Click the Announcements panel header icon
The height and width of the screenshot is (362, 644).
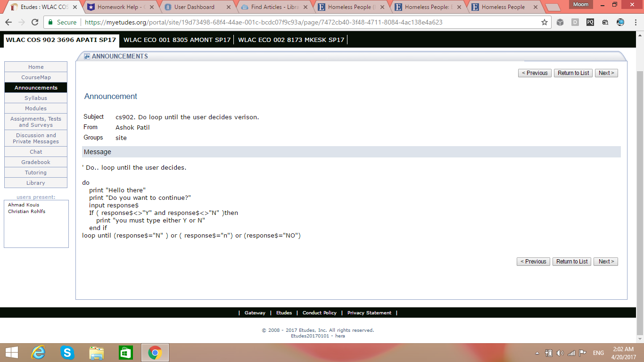pos(87,57)
